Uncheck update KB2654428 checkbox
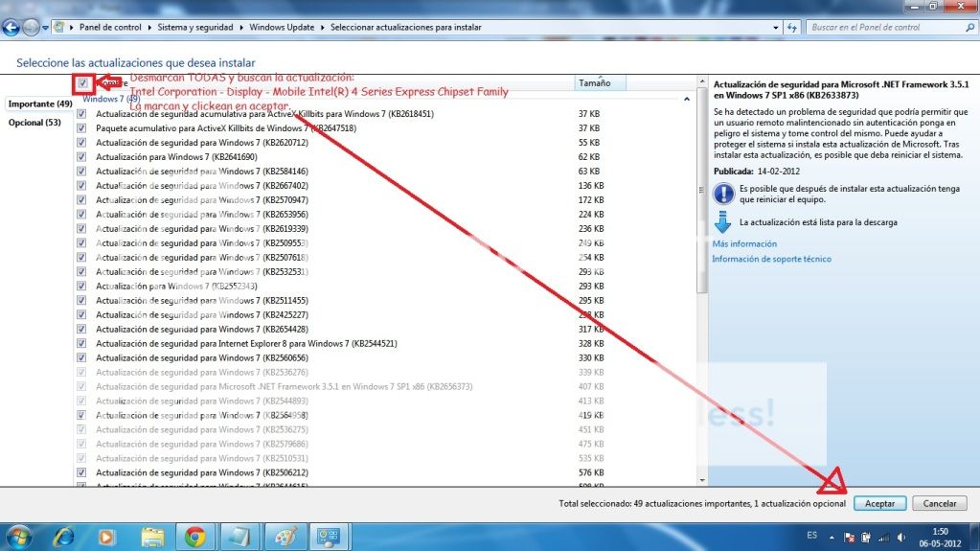Image resolution: width=980 pixels, height=551 pixels. point(81,329)
